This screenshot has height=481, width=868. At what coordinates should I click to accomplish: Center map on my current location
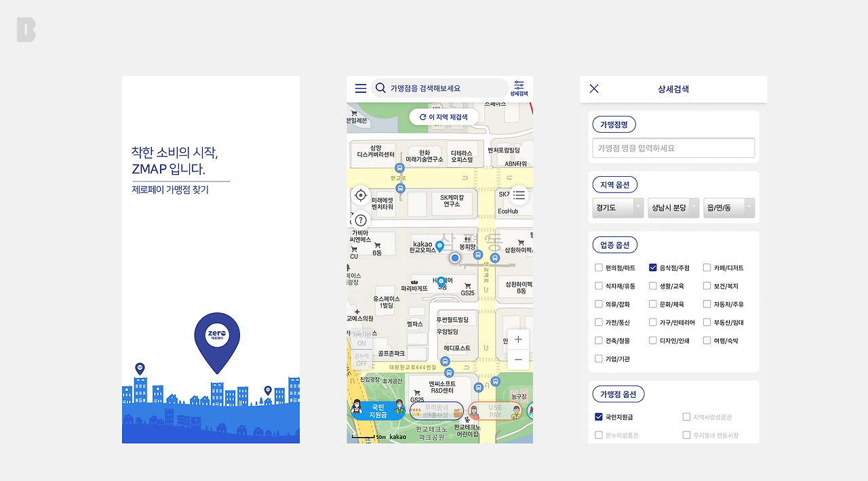point(361,196)
